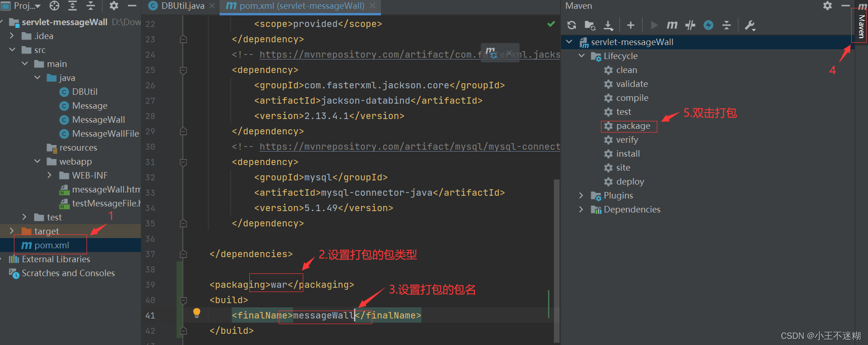The height and width of the screenshot is (345, 868).
Task: Fold the build tag on line 40
Action: pos(183,300)
